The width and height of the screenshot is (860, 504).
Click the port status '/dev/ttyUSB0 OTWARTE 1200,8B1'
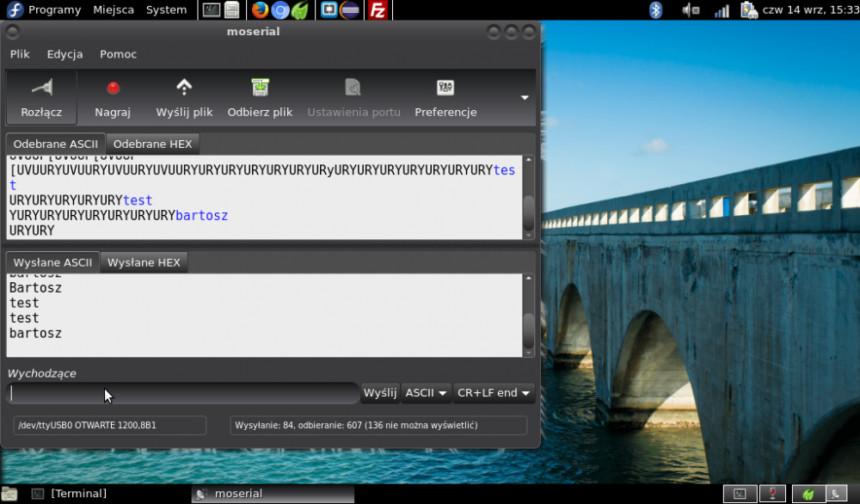pos(110,425)
